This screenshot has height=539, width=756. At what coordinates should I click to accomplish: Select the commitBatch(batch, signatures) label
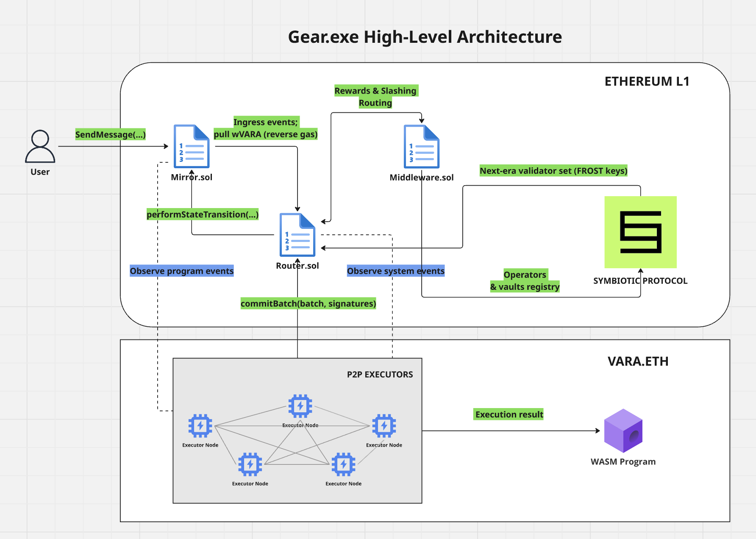click(308, 303)
